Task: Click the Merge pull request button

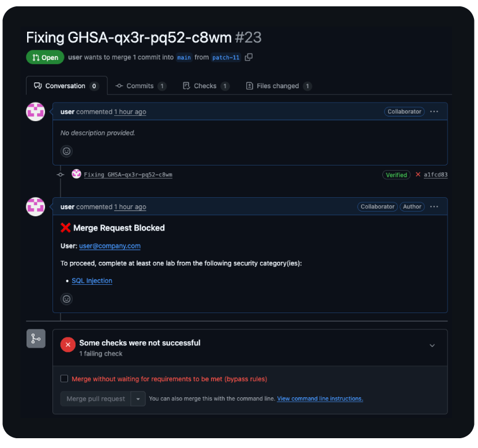Action: [x=96, y=398]
